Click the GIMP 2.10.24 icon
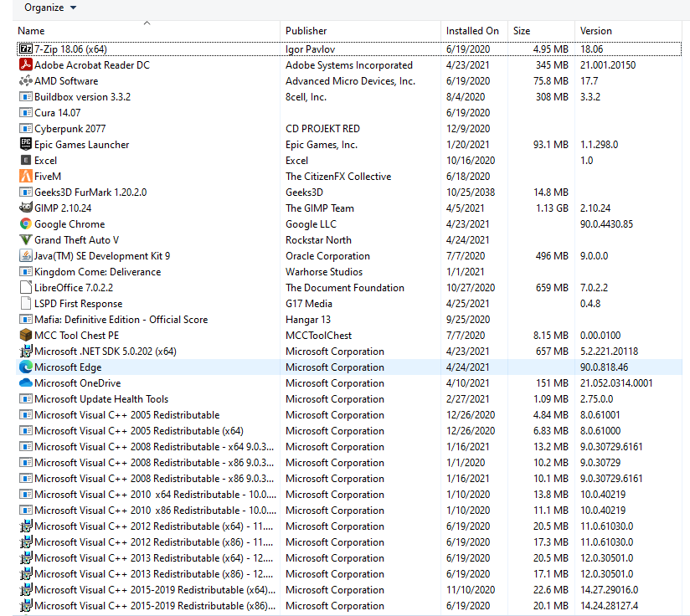The height and width of the screenshot is (616, 690). pos(26,207)
